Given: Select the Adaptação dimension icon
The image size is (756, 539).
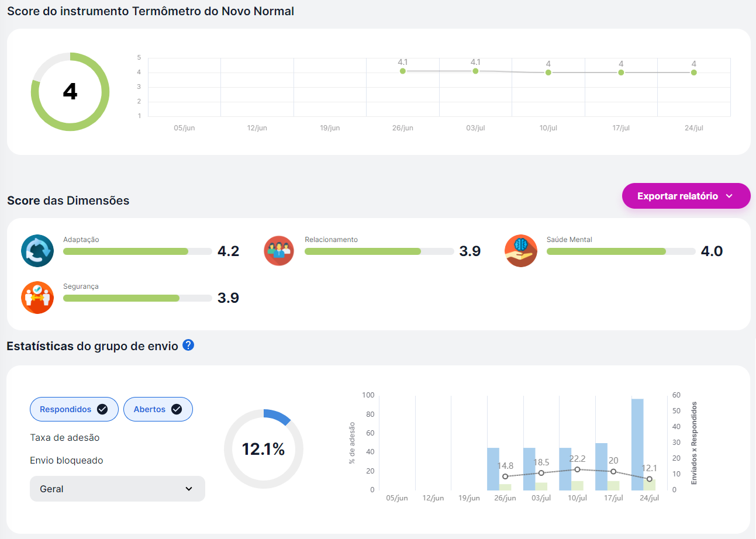Looking at the screenshot, I should pos(37,250).
